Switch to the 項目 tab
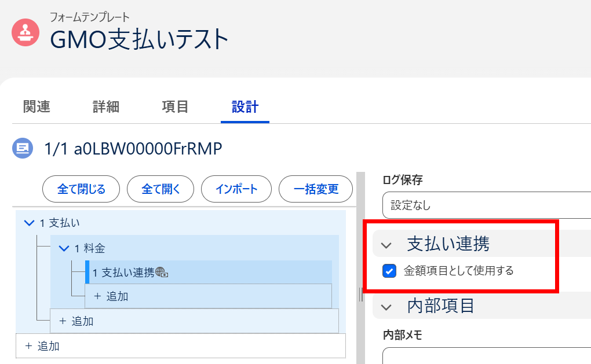 [175, 107]
